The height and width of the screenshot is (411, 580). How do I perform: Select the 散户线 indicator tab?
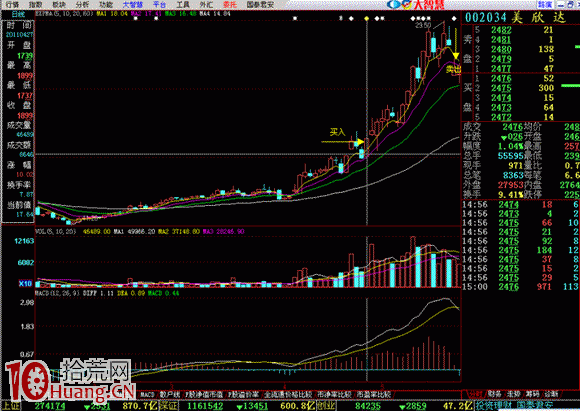pyautogui.click(x=170, y=395)
